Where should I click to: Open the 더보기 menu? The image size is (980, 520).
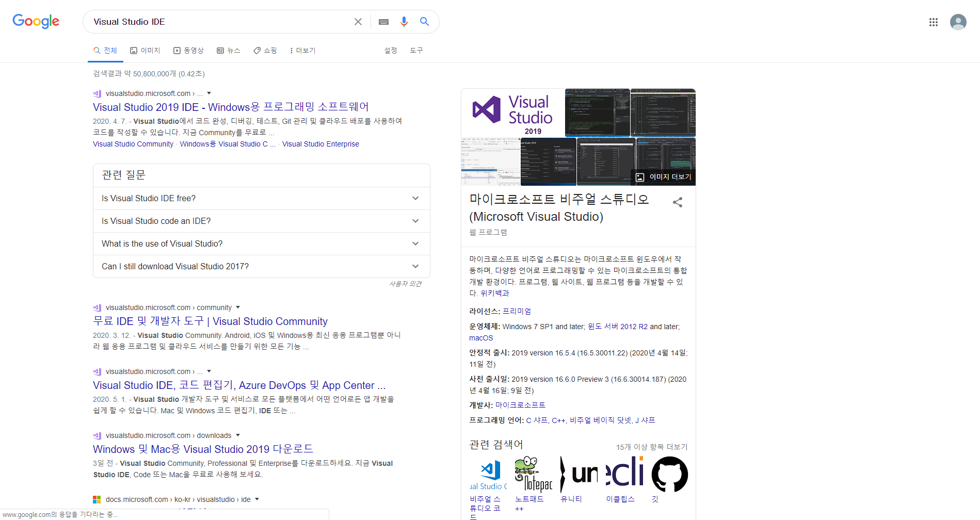pos(303,51)
